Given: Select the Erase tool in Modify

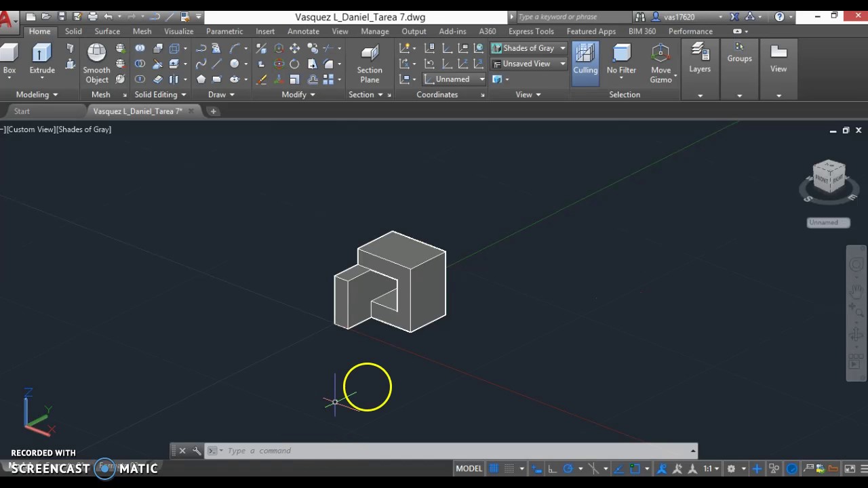Looking at the screenshot, I should (x=261, y=79).
